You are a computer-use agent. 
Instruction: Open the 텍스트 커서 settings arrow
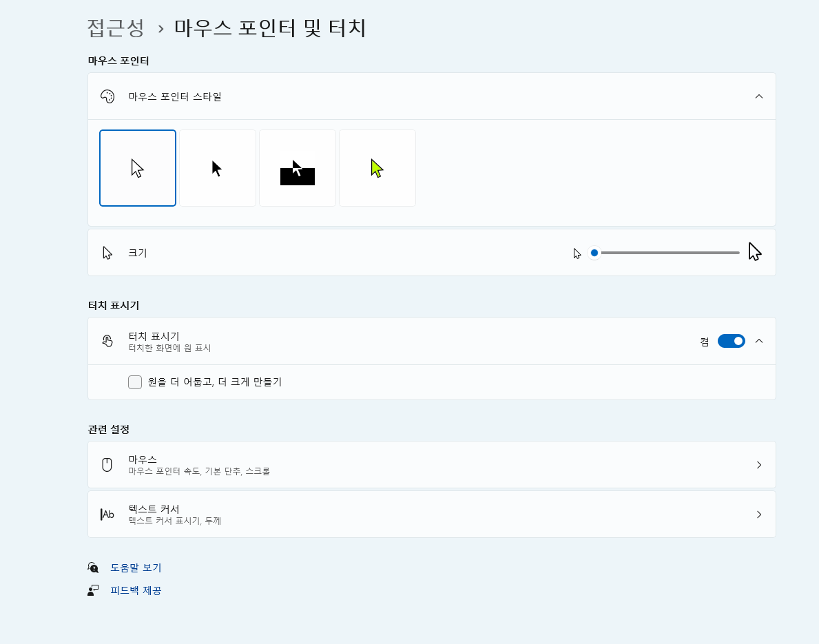pyautogui.click(x=758, y=514)
